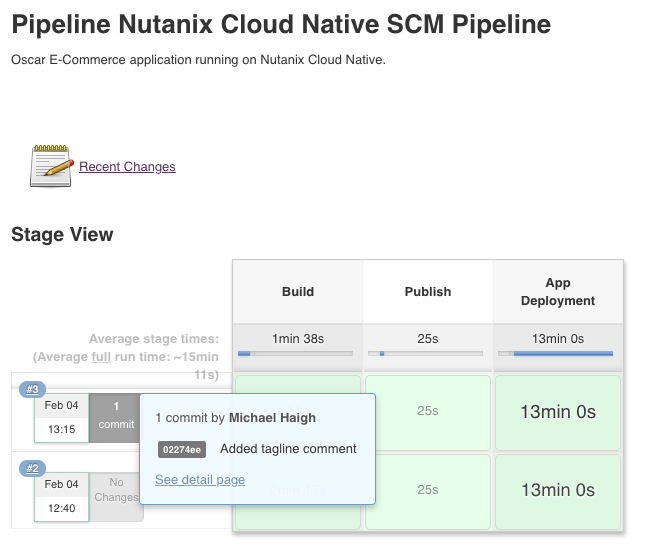Screen dimensions: 648x556
Task: Open build #2 Publish stage cell 25s
Action: coord(428,492)
